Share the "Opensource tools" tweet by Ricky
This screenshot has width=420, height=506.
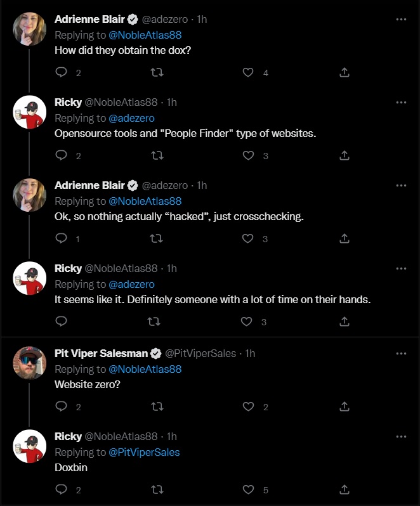345,155
